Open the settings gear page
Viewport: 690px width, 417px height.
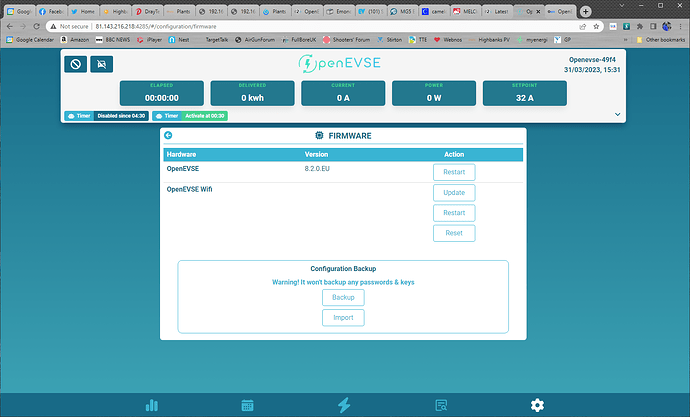tap(537, 405)
